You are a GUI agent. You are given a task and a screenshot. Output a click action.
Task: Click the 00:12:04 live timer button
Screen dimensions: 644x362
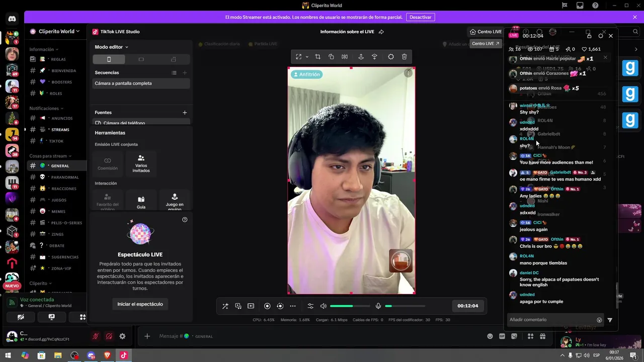[x=468, y=306]
